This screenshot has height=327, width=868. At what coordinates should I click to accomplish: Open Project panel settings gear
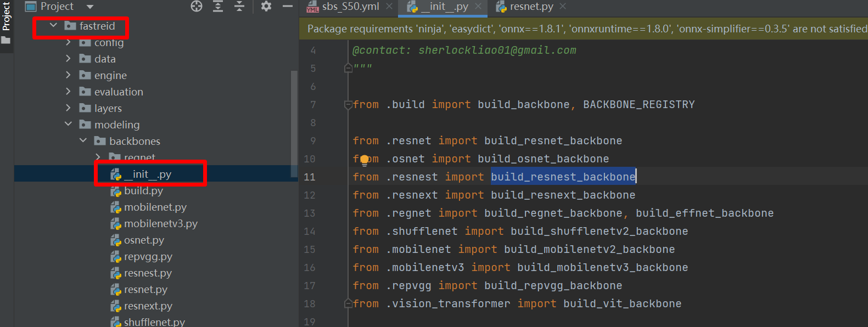click(x=266, y=6)
